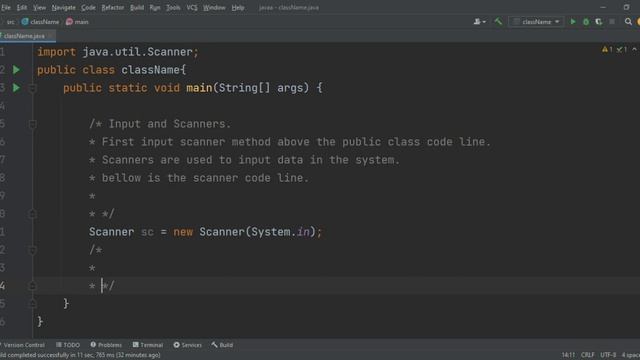Viewport: 640px width, 360px height.
Task: Run the className configuration with green play button
Action: tap(573, 22)
